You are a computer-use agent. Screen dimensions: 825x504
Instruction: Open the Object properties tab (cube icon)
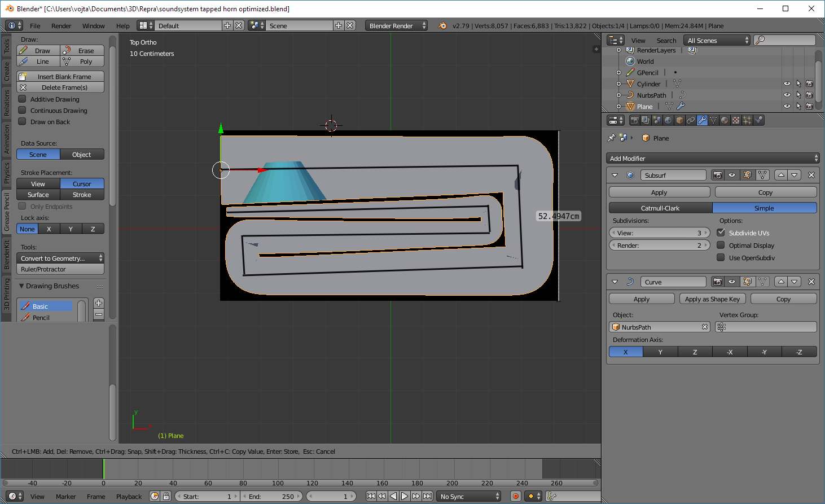679,120
